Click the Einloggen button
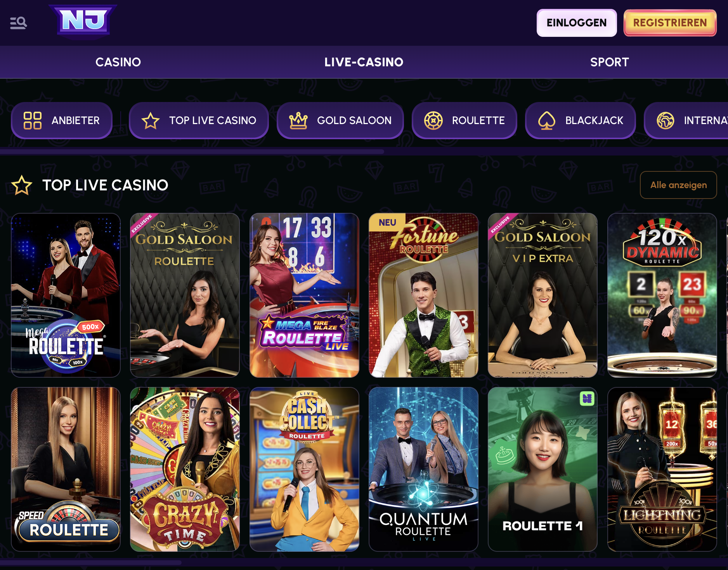728x570 pixels. pyautogui.click(x=577, y=23)
